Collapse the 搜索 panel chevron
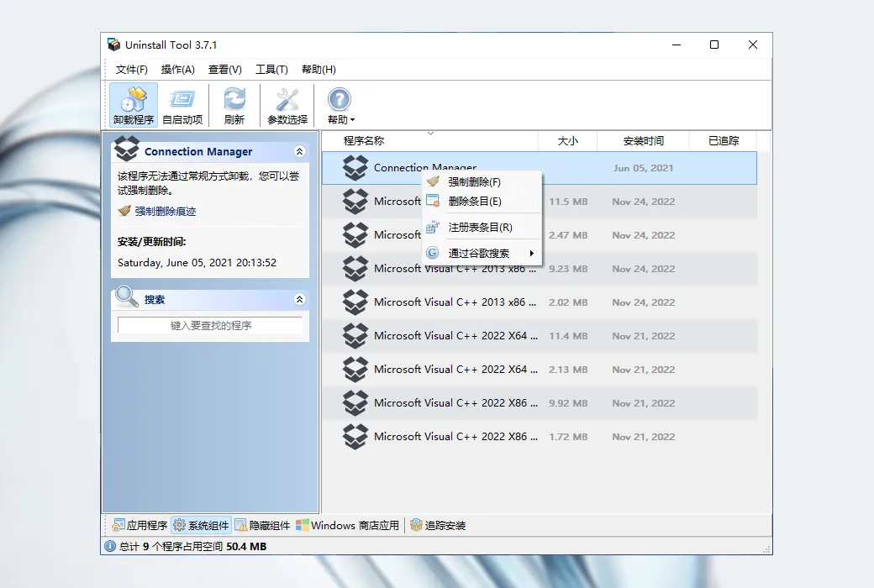874x588 pixels. 299,299
